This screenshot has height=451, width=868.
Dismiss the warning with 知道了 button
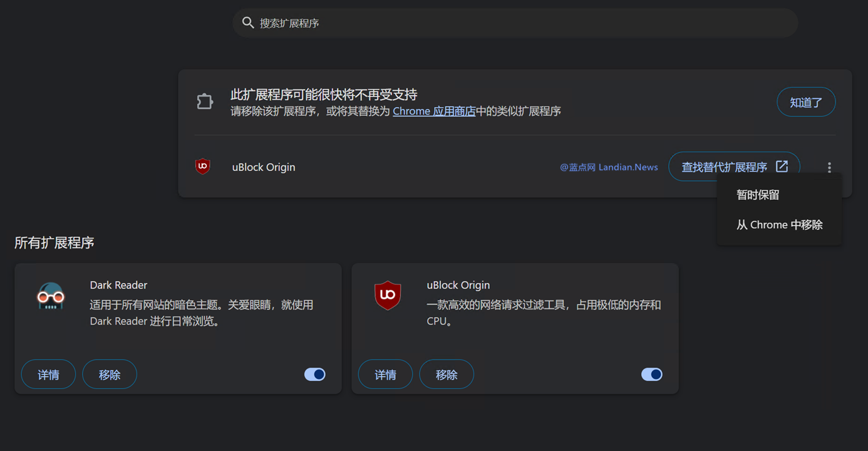coord(805,102)
